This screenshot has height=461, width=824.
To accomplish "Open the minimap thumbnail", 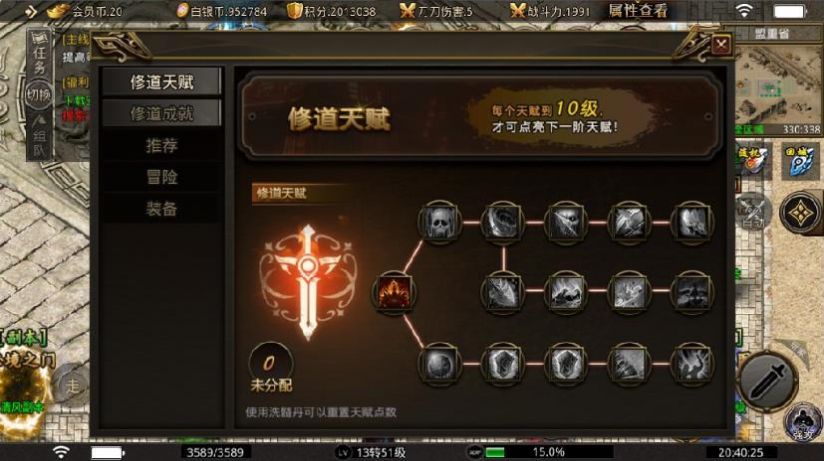I will 777,84.
